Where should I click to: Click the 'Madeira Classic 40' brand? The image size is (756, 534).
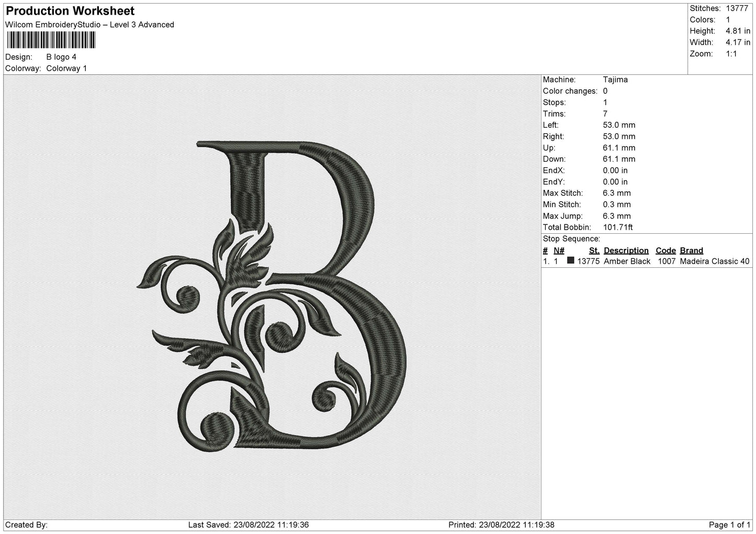[715, 262]
